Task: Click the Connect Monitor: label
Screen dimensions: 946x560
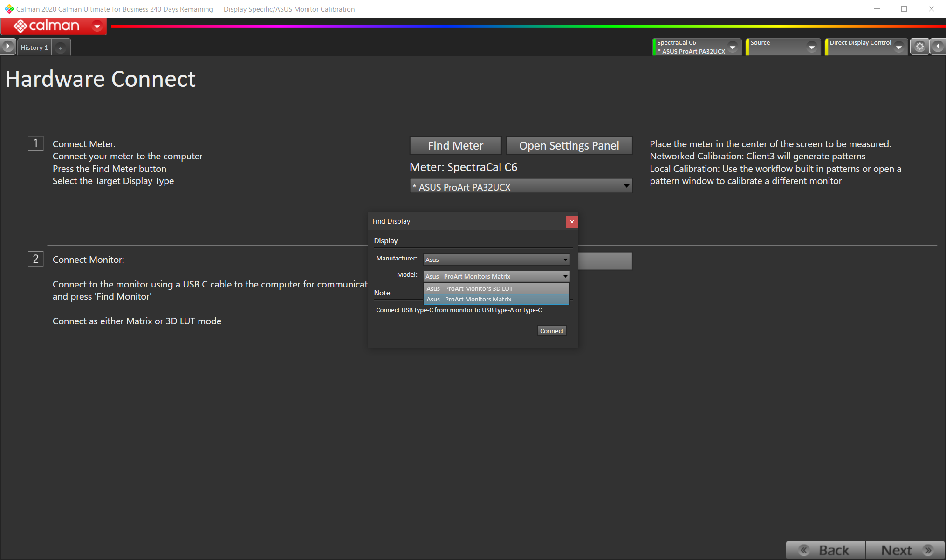Action: click(88, 260)
